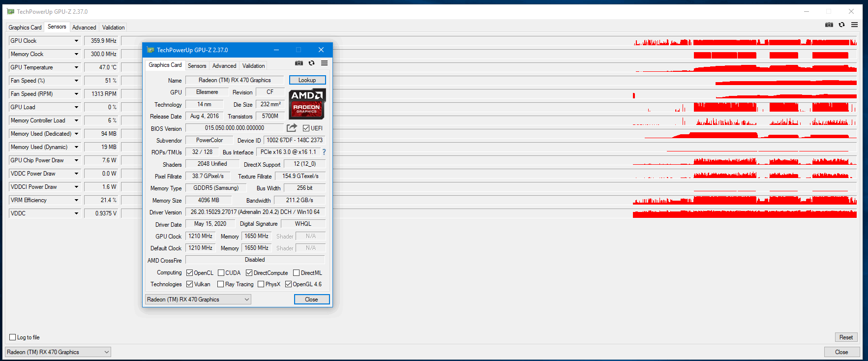Image resolution: width=868 pixels, height=361 pixels.
Task: Click the 47.0 °C temperature reading
Action: pyautogui.click(x=101, y=67)
